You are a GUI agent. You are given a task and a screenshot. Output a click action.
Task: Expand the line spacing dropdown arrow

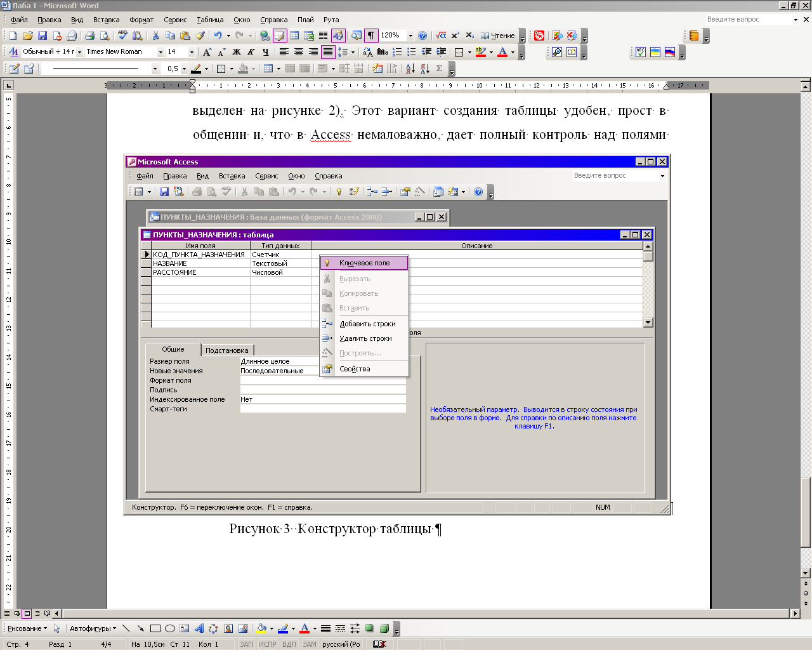(353, 52)
